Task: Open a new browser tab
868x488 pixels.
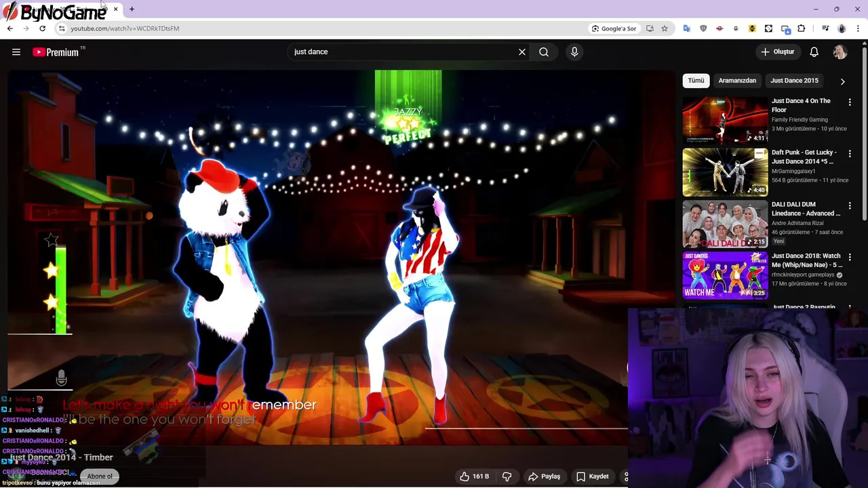Action: (x=132, y=9)
